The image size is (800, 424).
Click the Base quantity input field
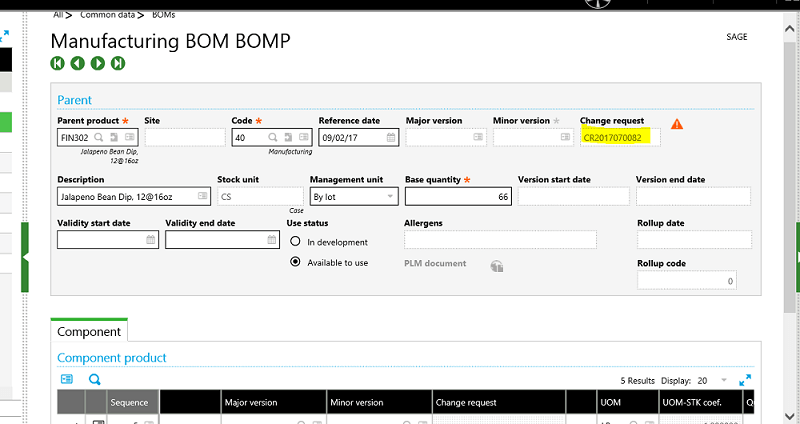(x=456, y=197)
